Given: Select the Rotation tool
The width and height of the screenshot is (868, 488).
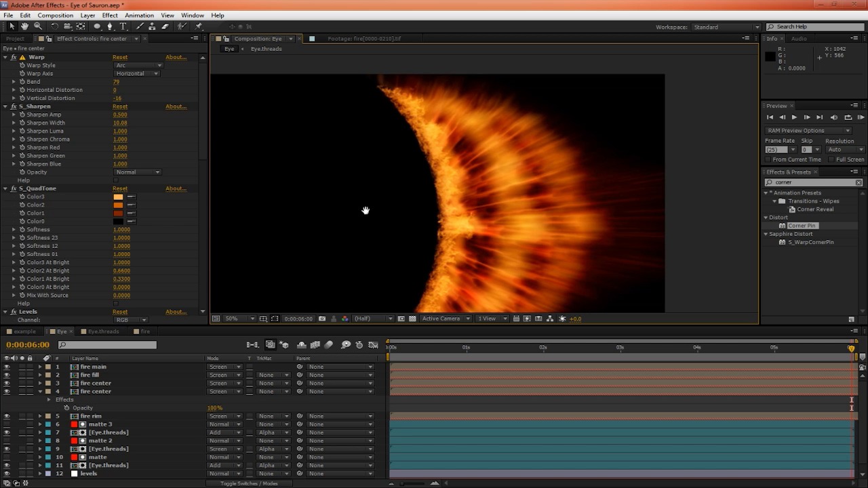Looking at the screenshot, I should 55,26.
